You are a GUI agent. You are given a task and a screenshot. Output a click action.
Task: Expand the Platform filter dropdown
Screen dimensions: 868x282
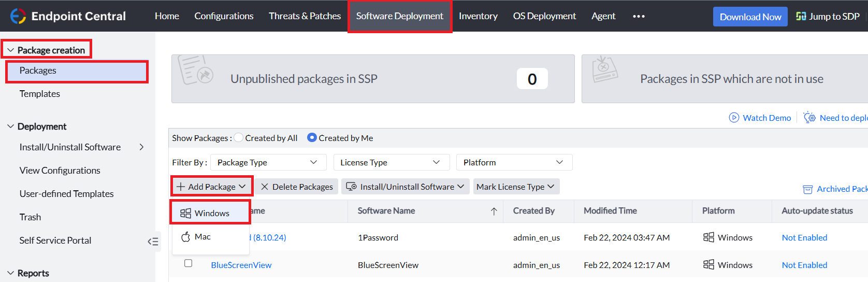[x=514, y=162]
